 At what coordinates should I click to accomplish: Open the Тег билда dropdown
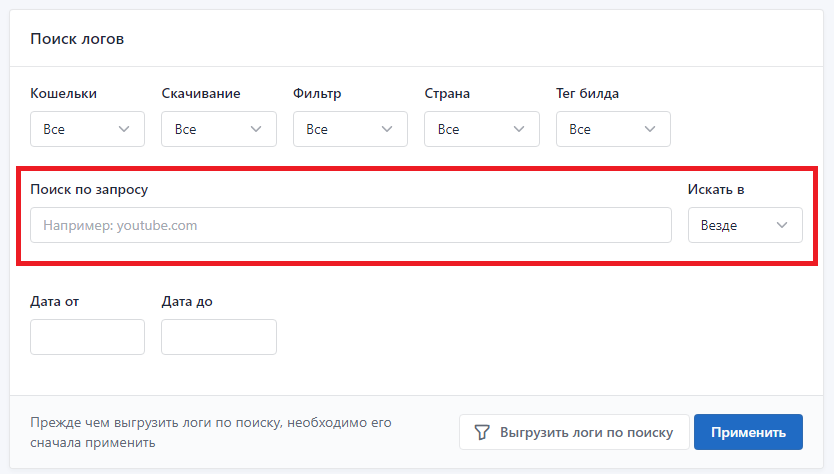click(613, 129)
